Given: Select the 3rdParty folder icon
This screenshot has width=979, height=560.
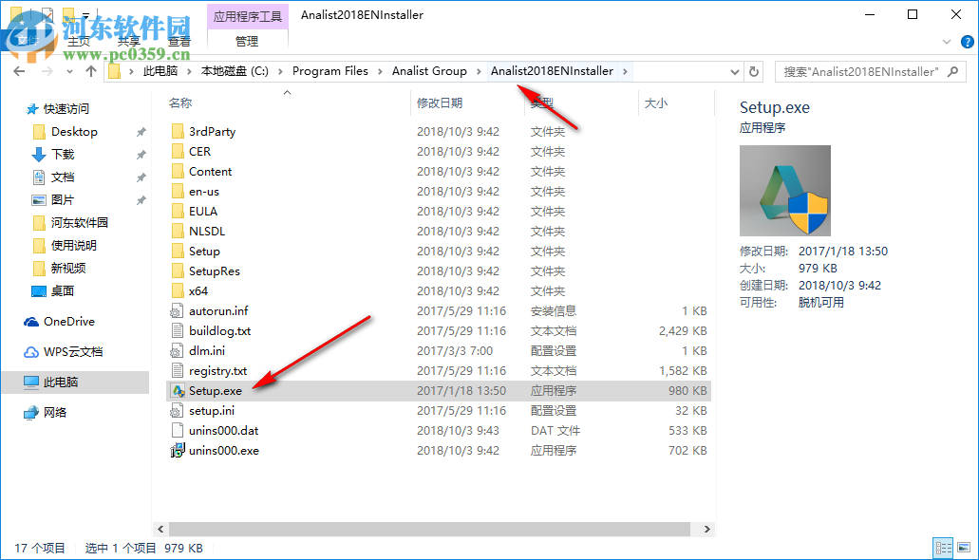Looking at the screenshot, I should click(178, 132).
